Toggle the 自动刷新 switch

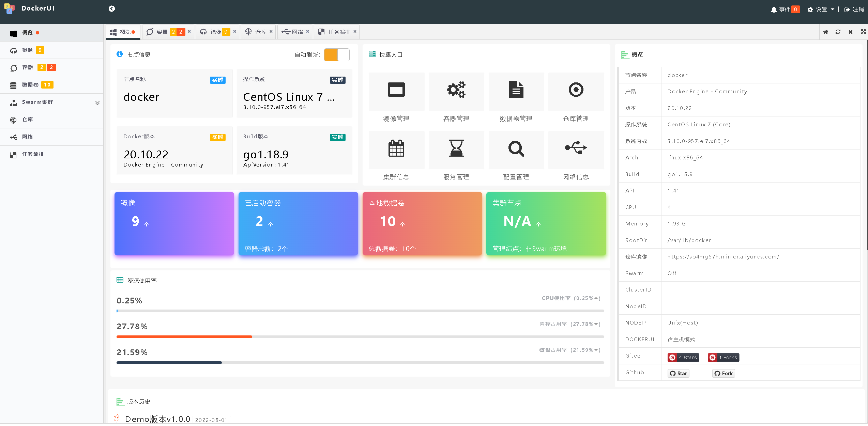pos(337,55)
